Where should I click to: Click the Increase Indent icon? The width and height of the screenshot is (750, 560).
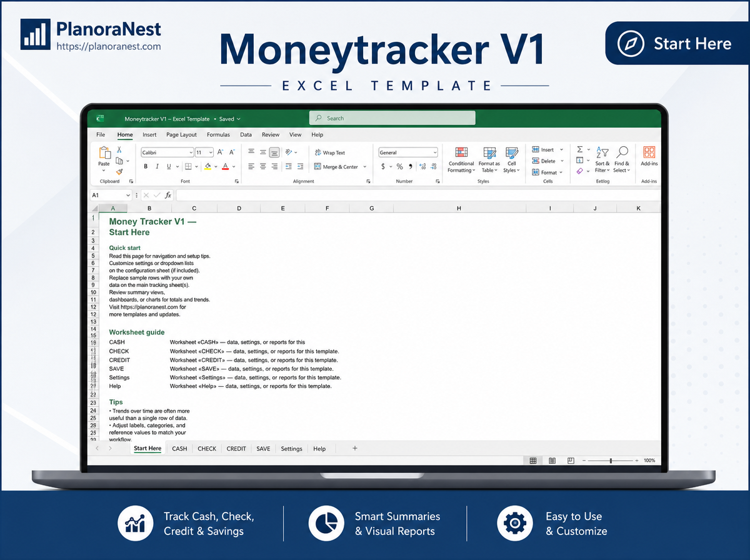pyautogui.click(x=301, y=167)
